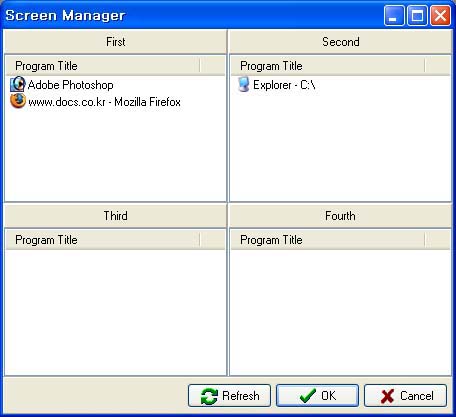This screenshot has height=417, width=456.
Task: Click the Fourth screen header button
Action: [x=340, y=216]
